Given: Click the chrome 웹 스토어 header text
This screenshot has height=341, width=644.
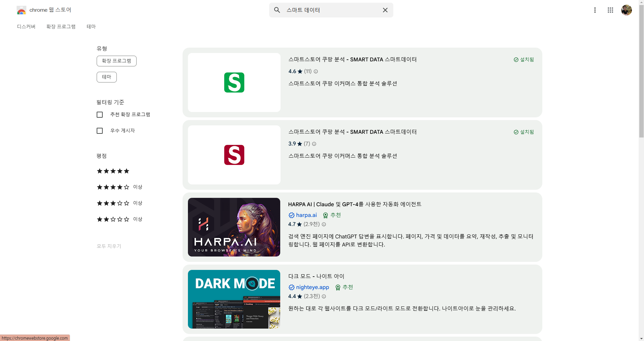Looking at the screenshot, I should (50, 10).
